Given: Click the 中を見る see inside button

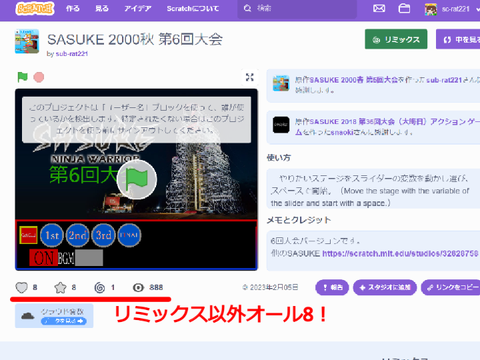Looking at the screenshot, I should pos(458,39).
